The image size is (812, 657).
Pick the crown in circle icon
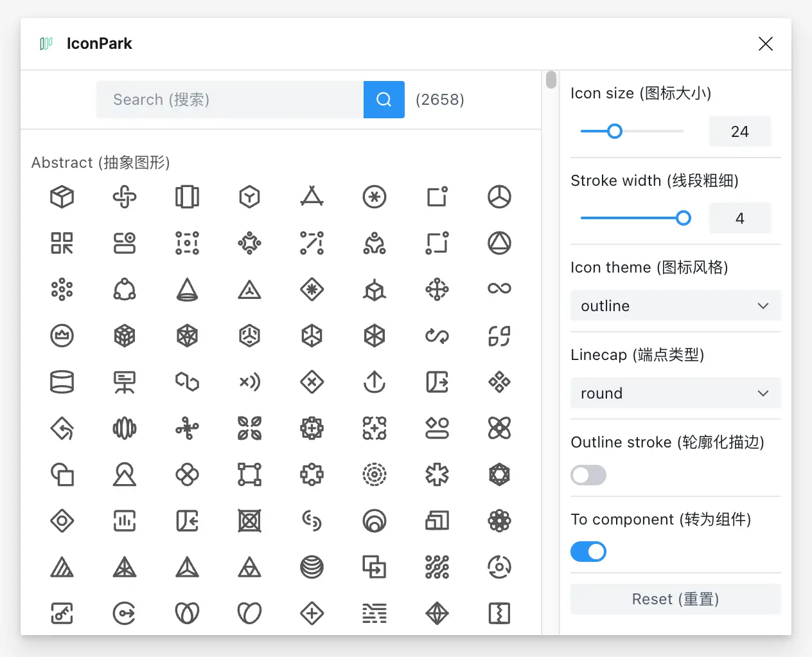coord(62,336)
